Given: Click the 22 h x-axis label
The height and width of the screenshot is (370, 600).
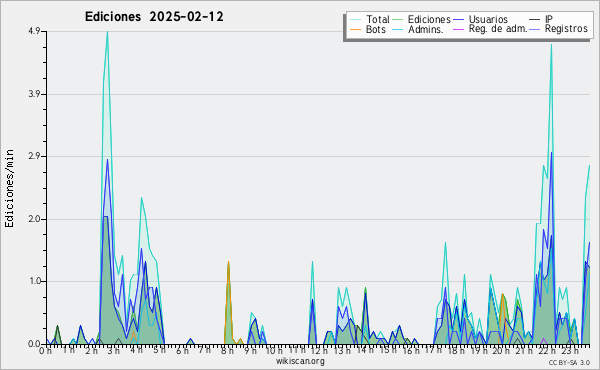Looking at the screenshot, I should click(547, 350).
